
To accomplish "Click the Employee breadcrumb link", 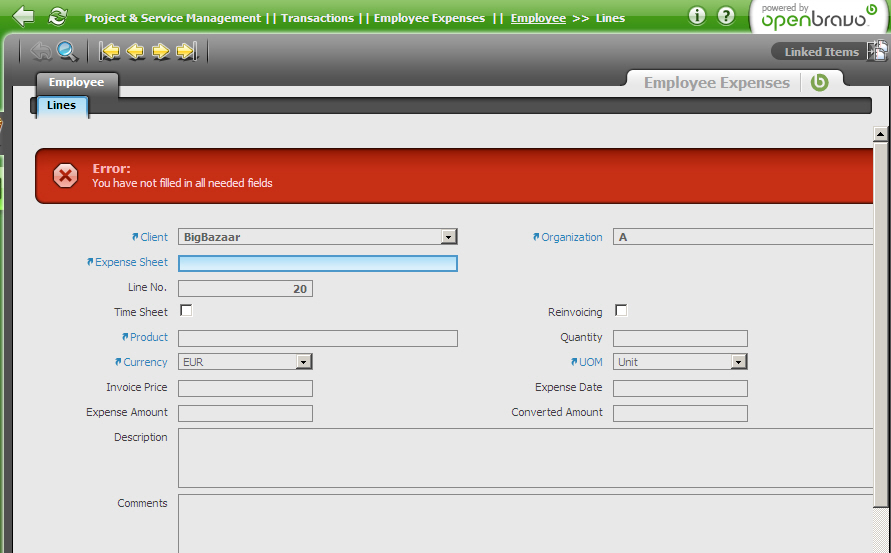I will [538, 18].
